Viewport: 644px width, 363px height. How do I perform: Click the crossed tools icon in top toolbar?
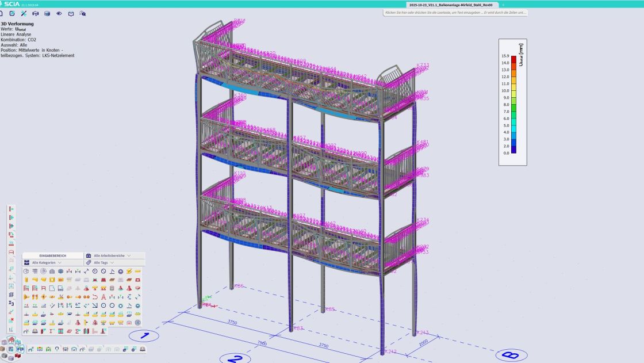pyautogui.click(x=24, y=13)
